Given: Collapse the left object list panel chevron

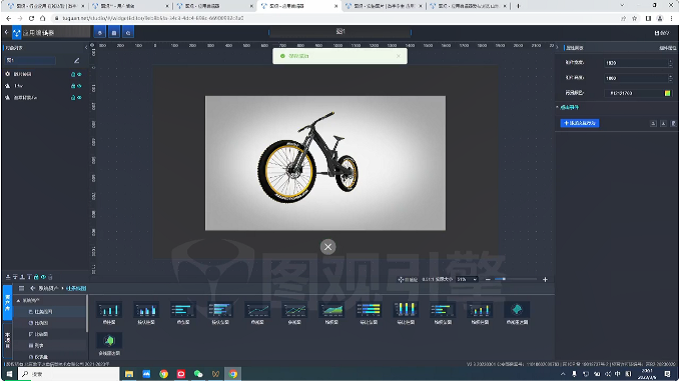Looking at the screenshot, I should 85,48.
